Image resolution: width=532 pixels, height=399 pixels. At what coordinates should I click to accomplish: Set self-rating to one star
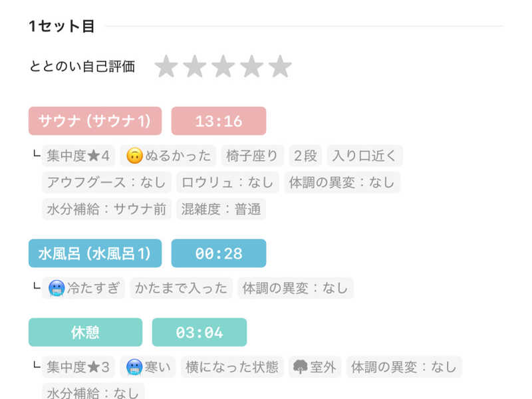166,66
